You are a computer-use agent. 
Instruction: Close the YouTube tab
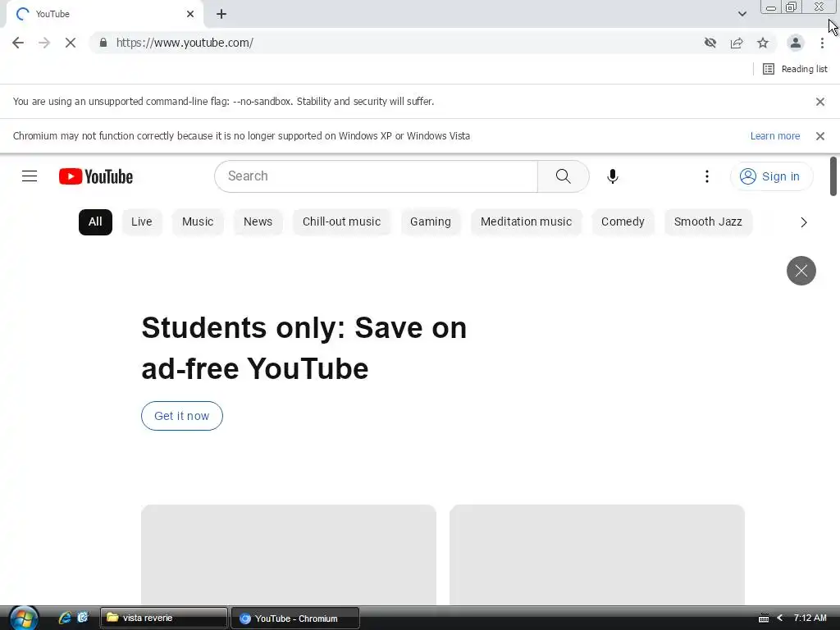(x=190, y=14)
